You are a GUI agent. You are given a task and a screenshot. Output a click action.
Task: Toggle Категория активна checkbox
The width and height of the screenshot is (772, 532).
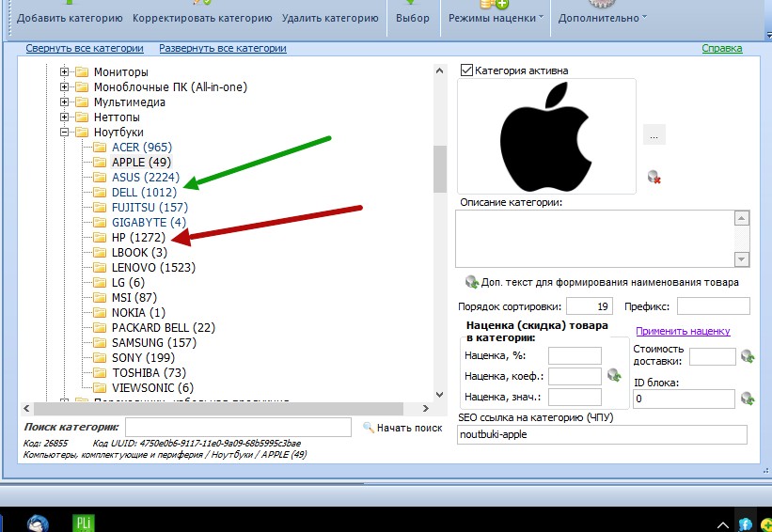(466, 70)
